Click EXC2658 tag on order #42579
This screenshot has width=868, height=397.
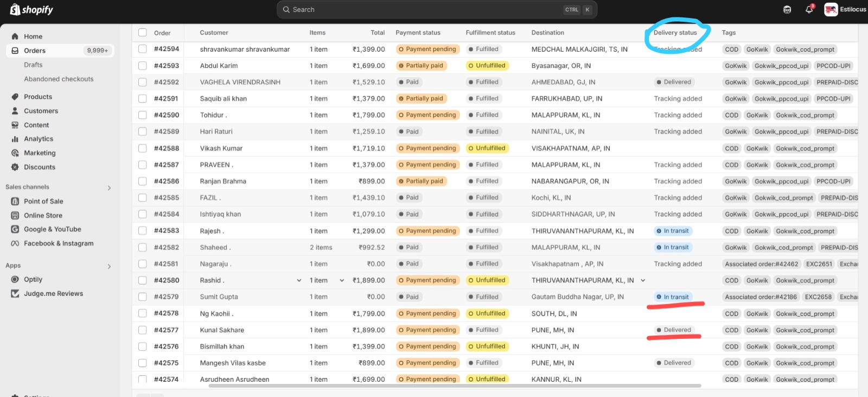(x=818, y=297)
